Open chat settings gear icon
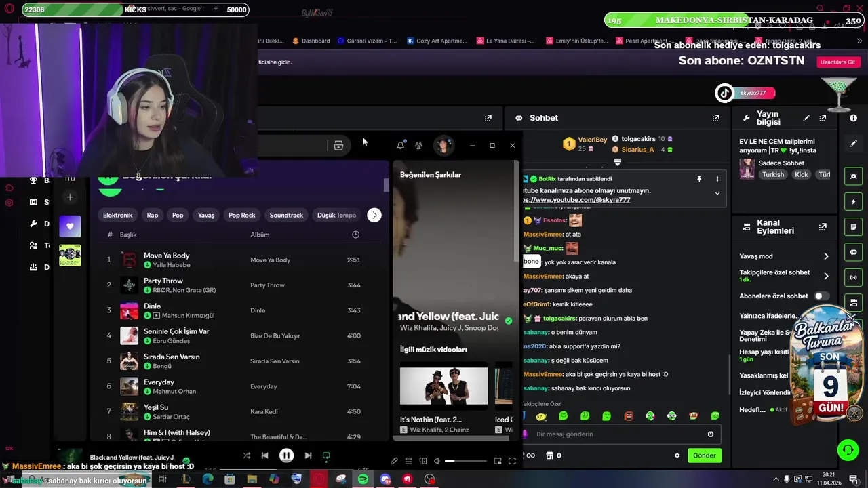 click(677, 455)
